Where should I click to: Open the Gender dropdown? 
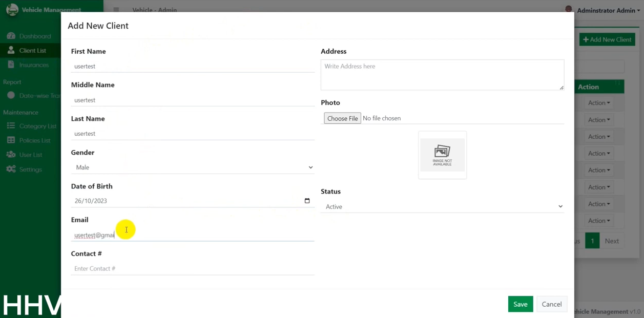(193, 167)
